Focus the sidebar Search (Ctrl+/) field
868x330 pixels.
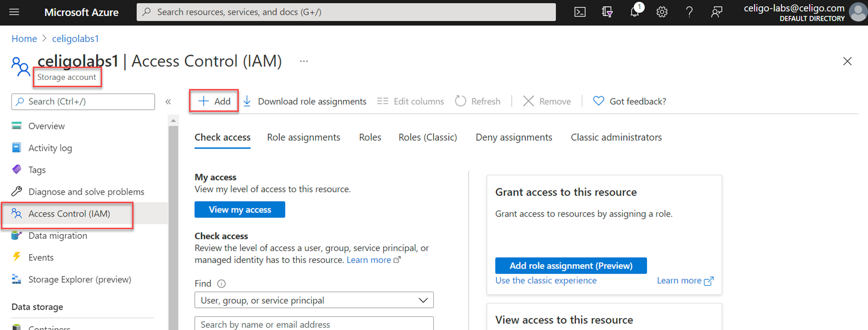click(x=83, y=102)
